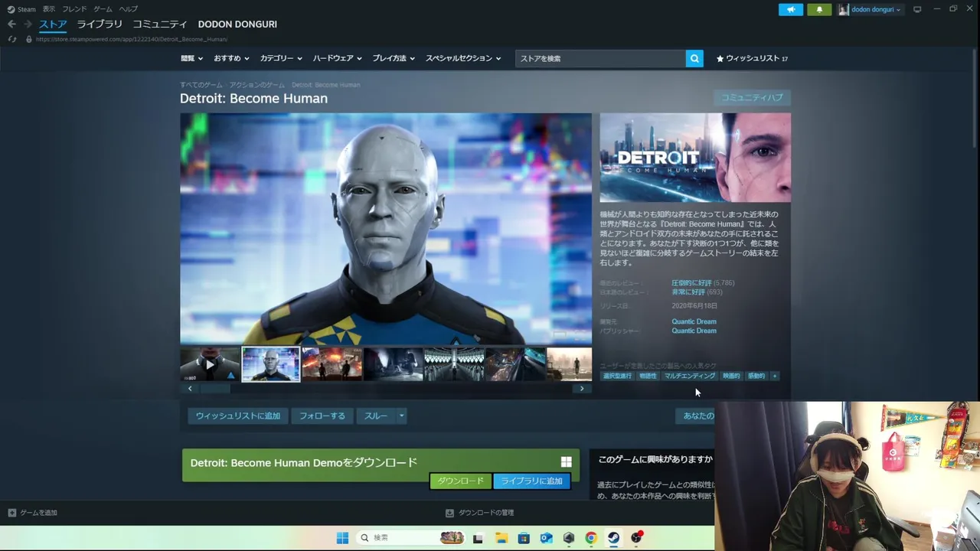Expand the スペシャルセクション dropdown
The image size is (980, 551).
tap(463, 58)
